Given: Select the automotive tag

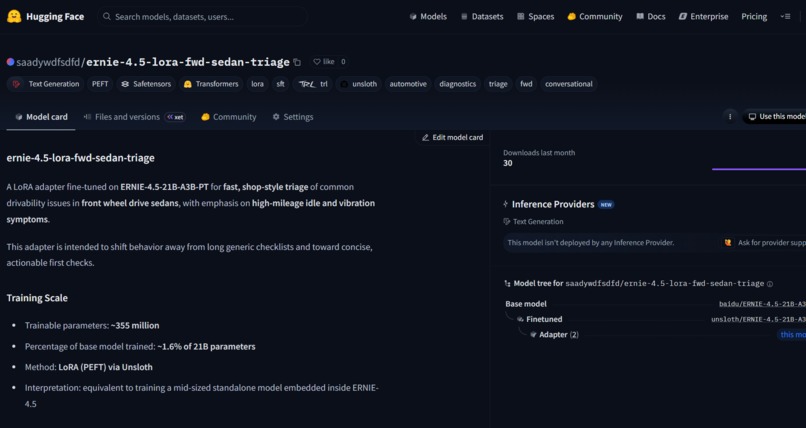Looking at the screenshot, I should pos(408,84).
